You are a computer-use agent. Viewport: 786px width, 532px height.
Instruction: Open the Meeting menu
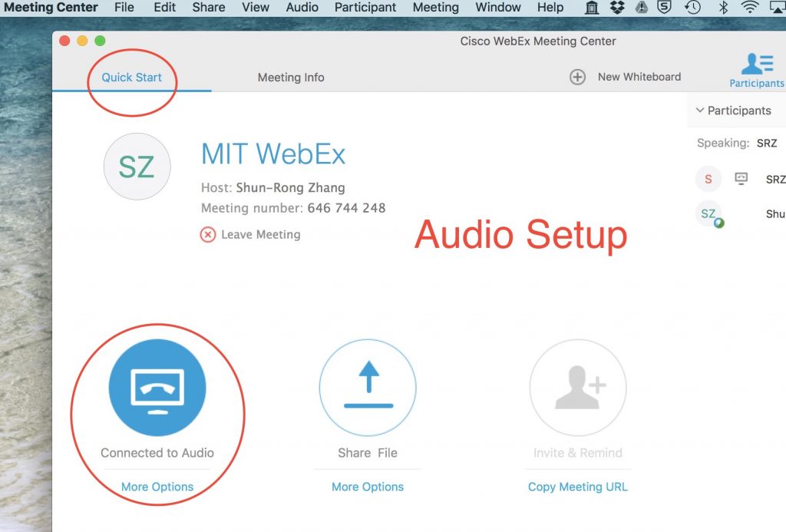(435, 8)
